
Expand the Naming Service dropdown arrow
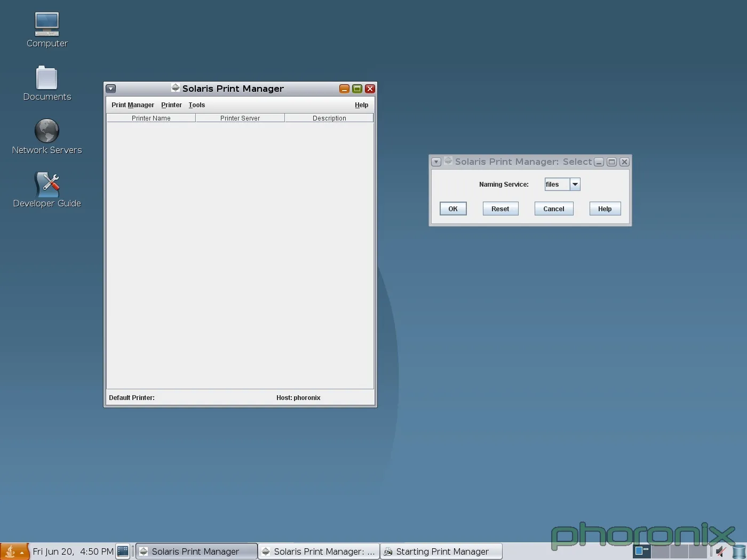point(575,185)
